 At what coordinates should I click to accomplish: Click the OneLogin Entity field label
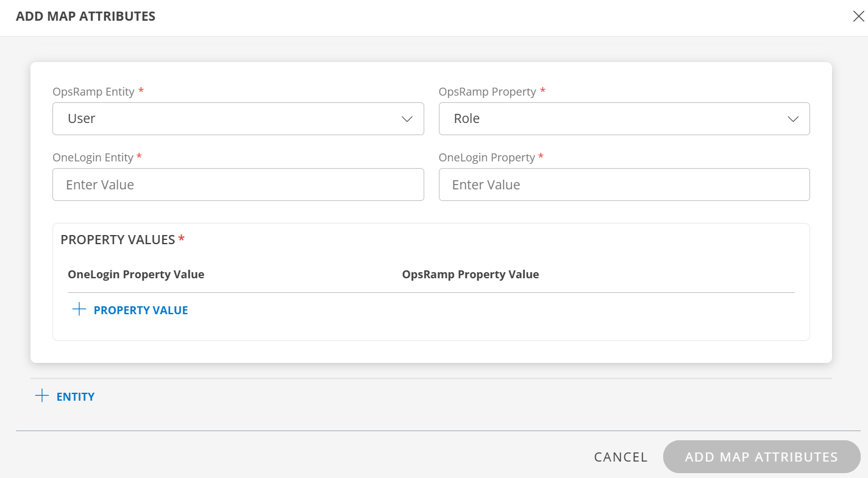(x=93, y=158)
